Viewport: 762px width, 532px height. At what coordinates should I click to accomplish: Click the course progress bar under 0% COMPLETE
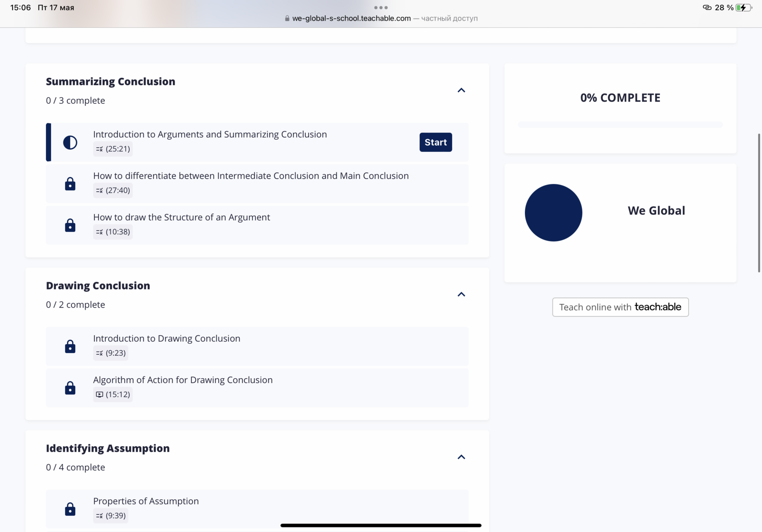tap(620, 125)
